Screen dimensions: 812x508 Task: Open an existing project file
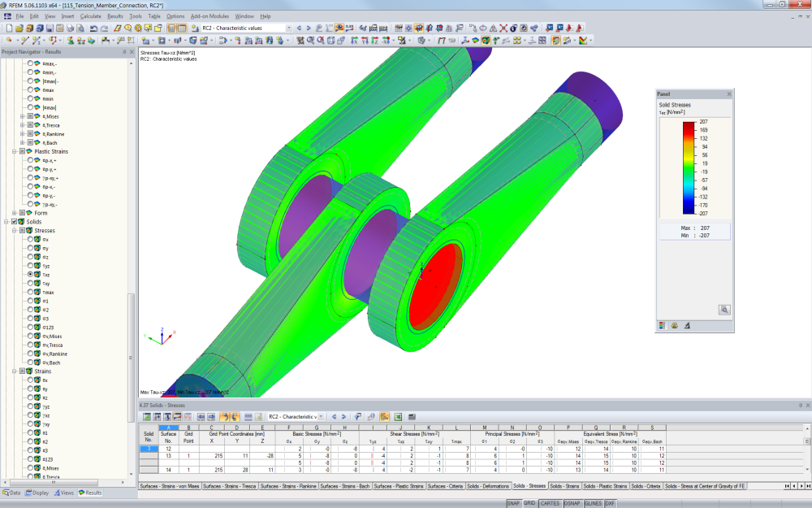20,29
